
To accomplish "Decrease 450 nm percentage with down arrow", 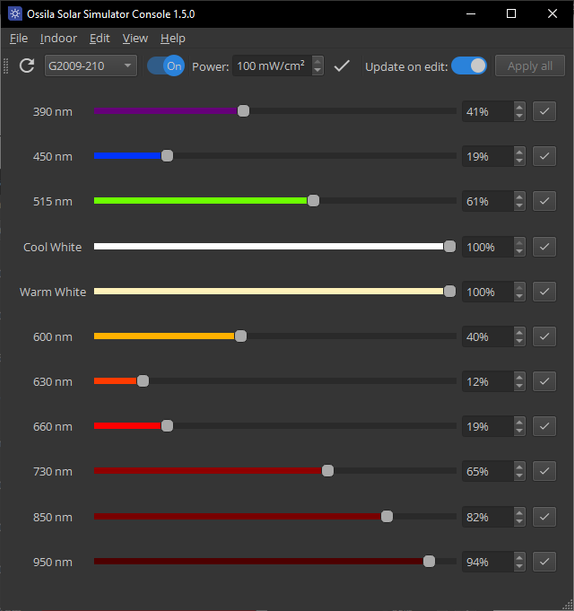I will click(x=519, y=161).
